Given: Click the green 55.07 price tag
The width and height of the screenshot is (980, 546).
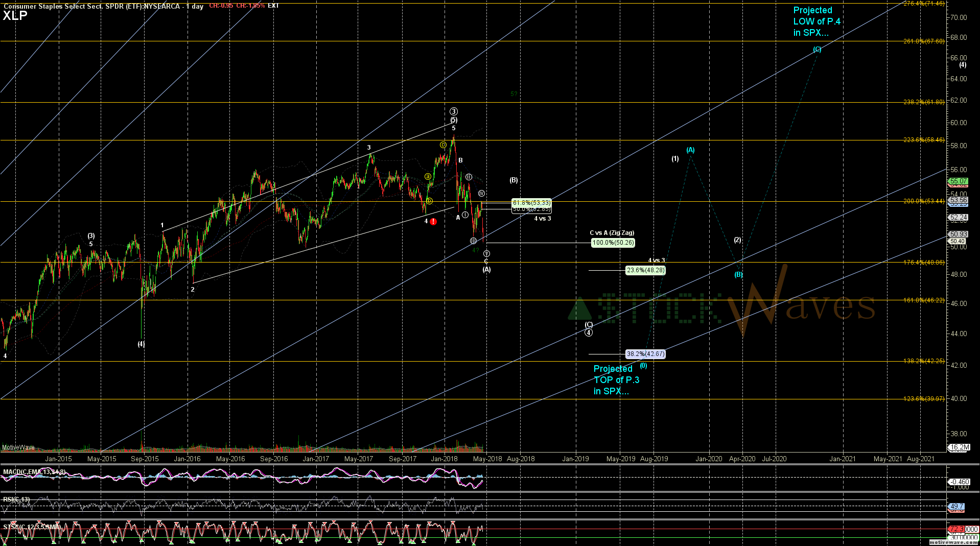Looking at the screenshot, I should (958, 181).
